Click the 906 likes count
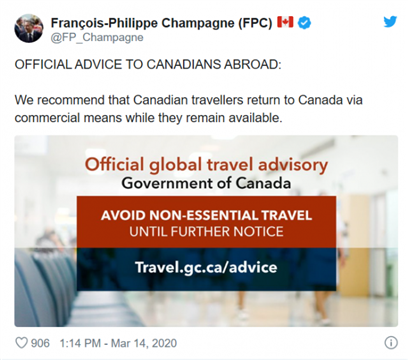The image size is (408, 360). click(40, 343)
